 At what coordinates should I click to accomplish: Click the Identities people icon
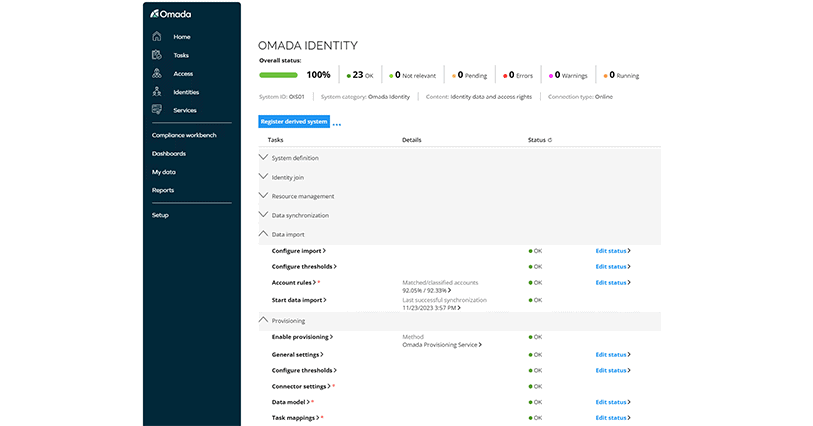(x=157, y=92)
